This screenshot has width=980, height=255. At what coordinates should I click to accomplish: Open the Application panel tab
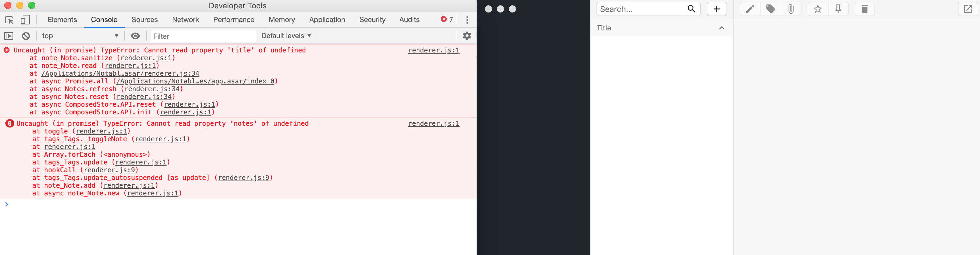327,19
